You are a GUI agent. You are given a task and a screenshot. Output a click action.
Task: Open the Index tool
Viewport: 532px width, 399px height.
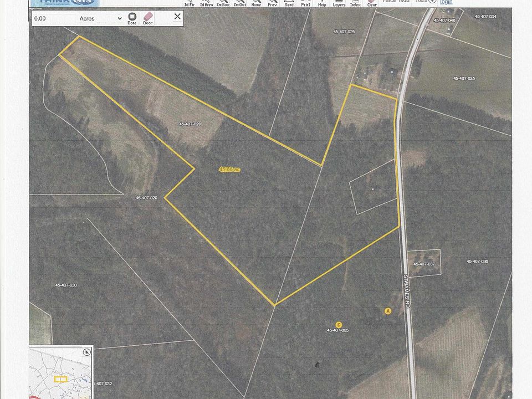click(356, 3)
